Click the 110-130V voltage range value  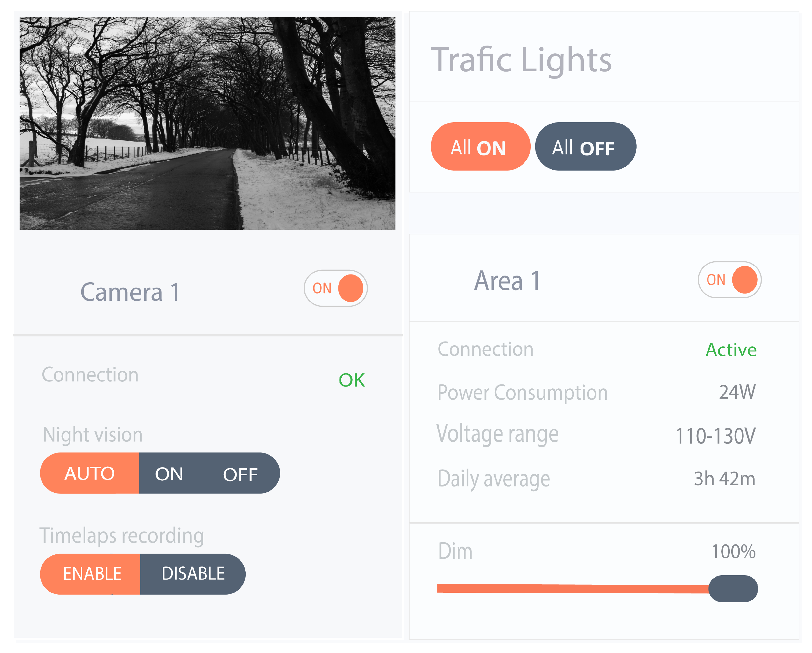[x=715, y=436]
